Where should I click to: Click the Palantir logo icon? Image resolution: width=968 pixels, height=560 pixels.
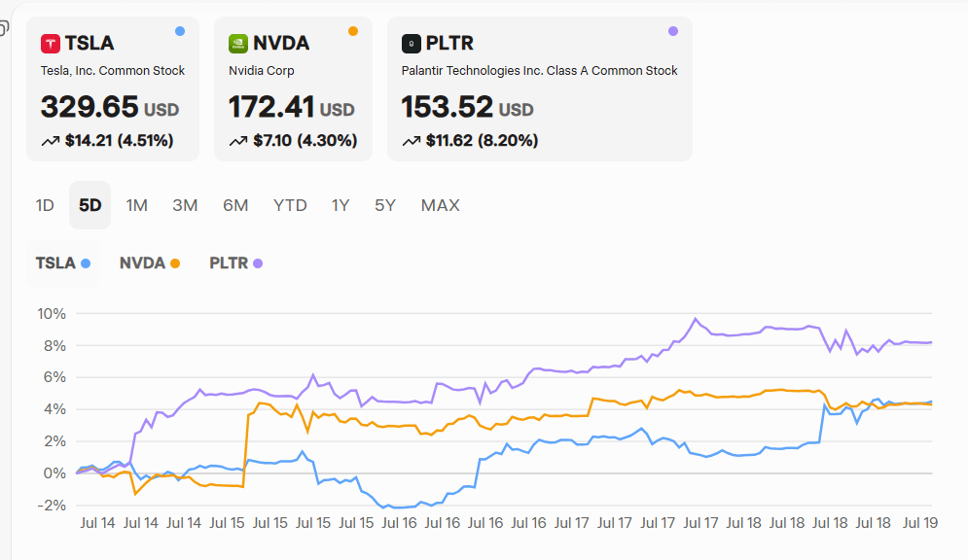[x=412, y=44]
